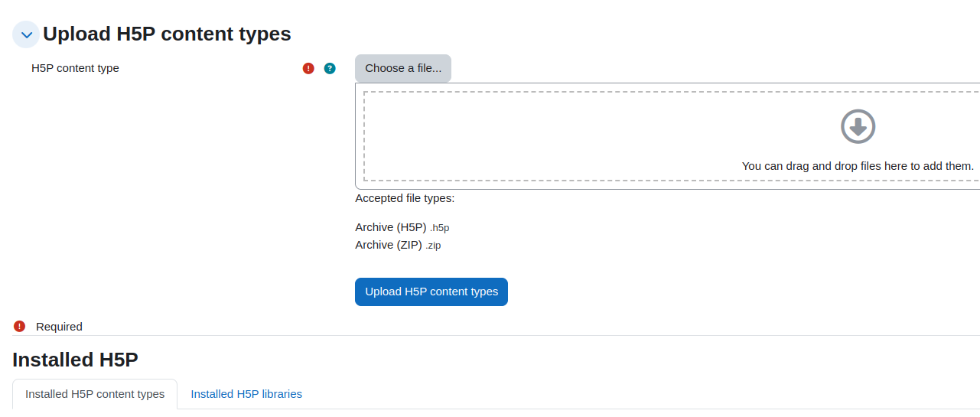Click the blue Upload H5P content types button
The width and height of the screenshot is (980, 417).
click(431, 292)
